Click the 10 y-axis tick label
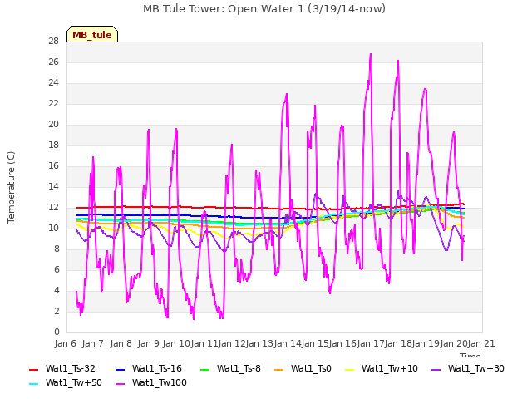Screen dimensions: 532x399 (x=53, y=228)
